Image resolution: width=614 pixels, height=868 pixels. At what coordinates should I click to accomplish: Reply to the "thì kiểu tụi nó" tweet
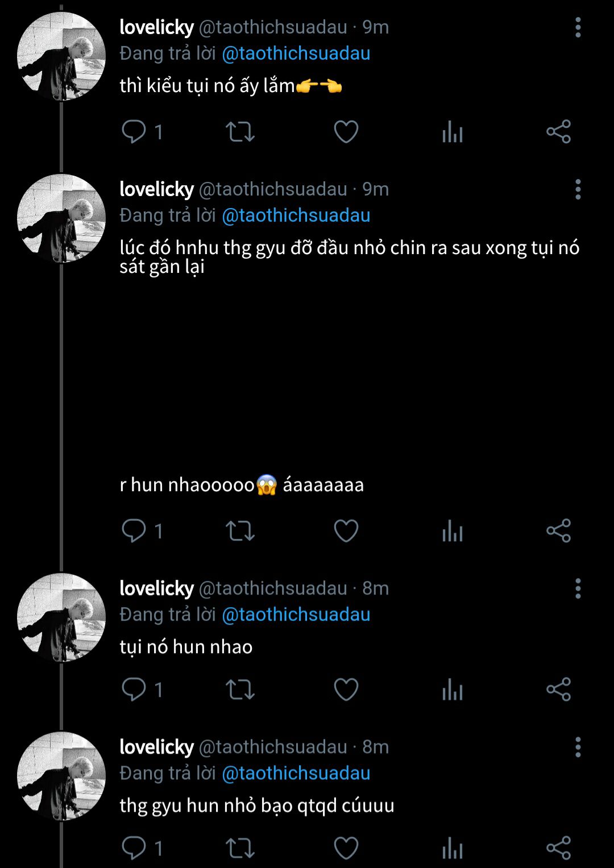click(134, 132)
